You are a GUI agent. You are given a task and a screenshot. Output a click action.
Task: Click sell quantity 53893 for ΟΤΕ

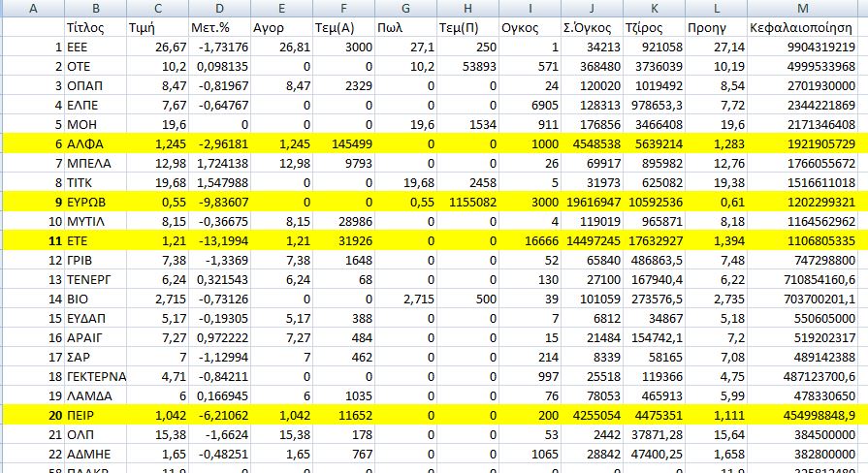pos(467,66)
